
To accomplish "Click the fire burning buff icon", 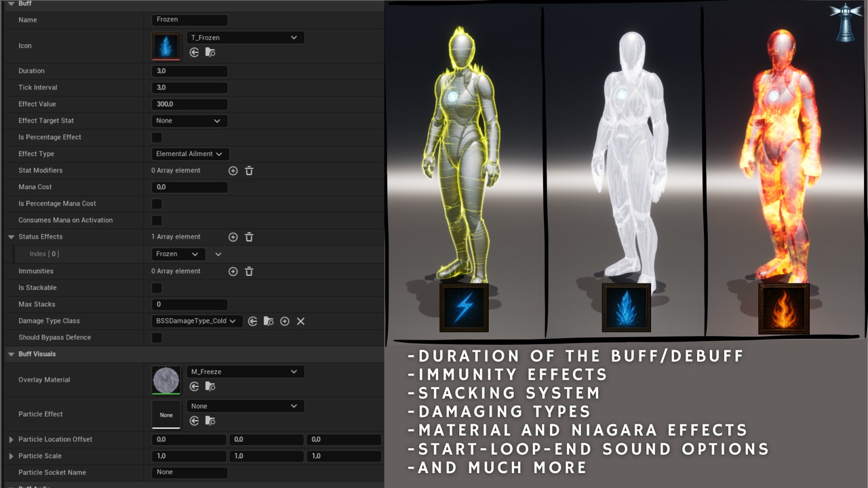I will [x=784, y=309].
